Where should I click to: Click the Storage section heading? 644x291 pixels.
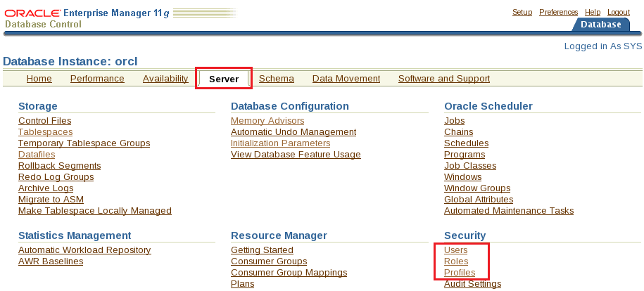click(x=38, y=106)
